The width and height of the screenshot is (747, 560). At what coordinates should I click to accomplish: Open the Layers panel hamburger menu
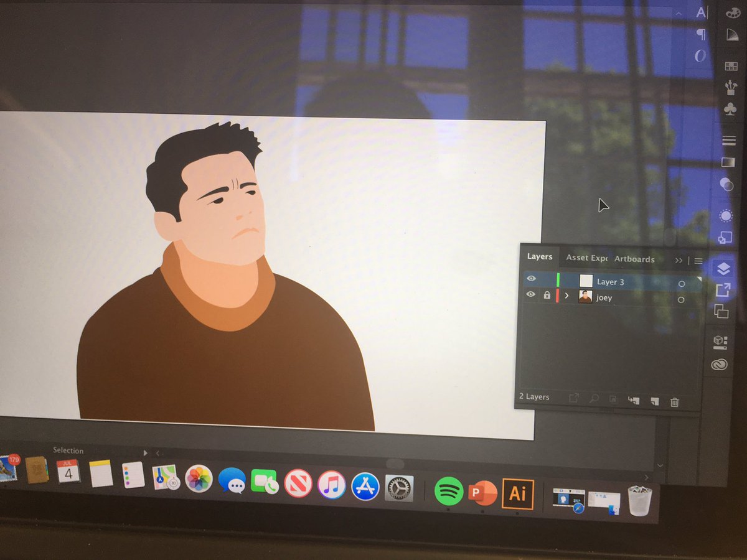pos(698,261)
